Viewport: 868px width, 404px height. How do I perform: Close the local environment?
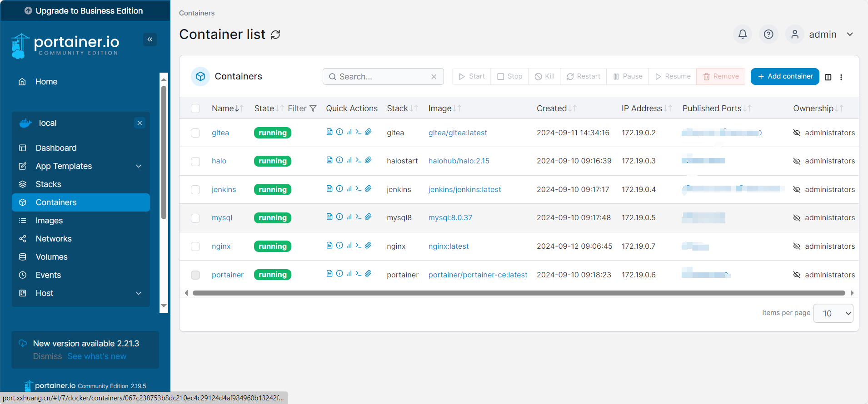tap(140, 123)
